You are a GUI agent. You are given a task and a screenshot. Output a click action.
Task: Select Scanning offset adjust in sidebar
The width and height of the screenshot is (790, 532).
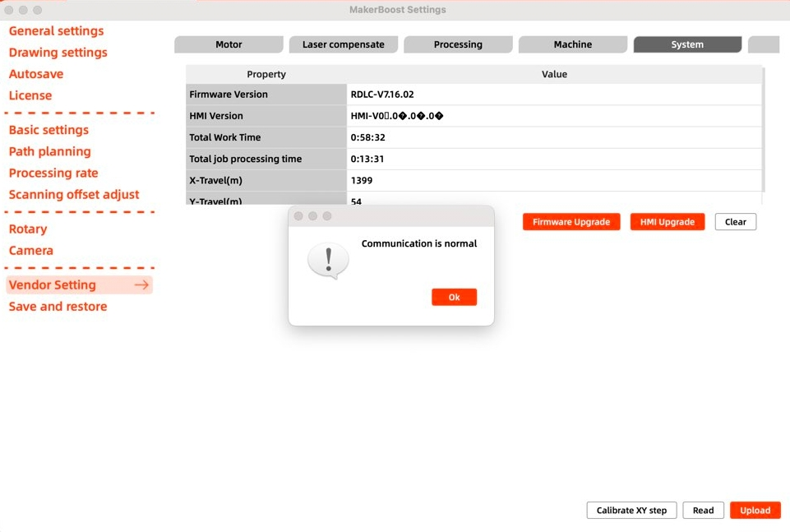pyautogui.click(x=74, y=195)
